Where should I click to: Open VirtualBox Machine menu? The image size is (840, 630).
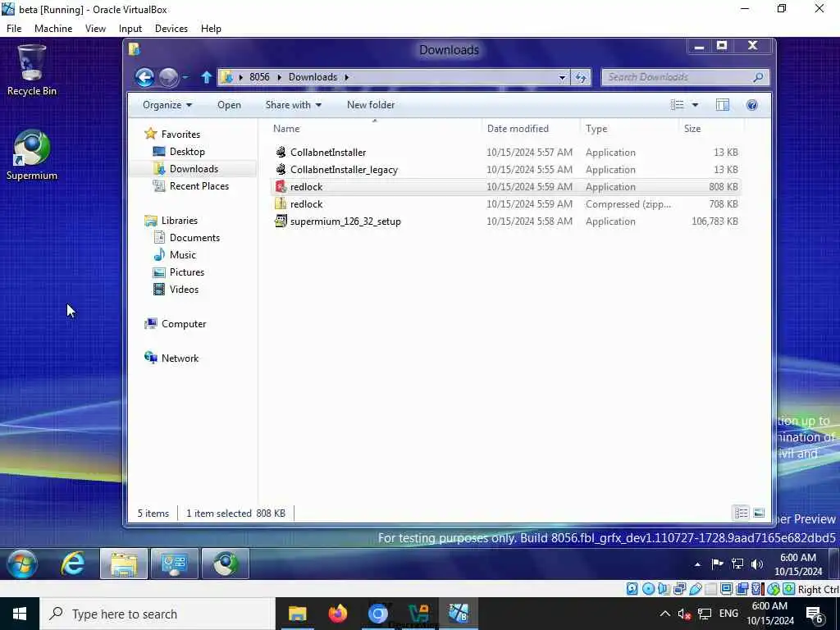[x=53, y=29]
